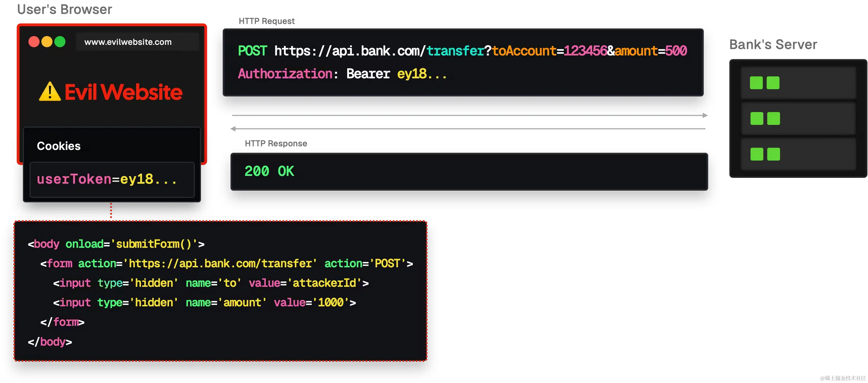868x383 pixels.
Task: Click the POST method keyword in request
Action: click(252, 51)
